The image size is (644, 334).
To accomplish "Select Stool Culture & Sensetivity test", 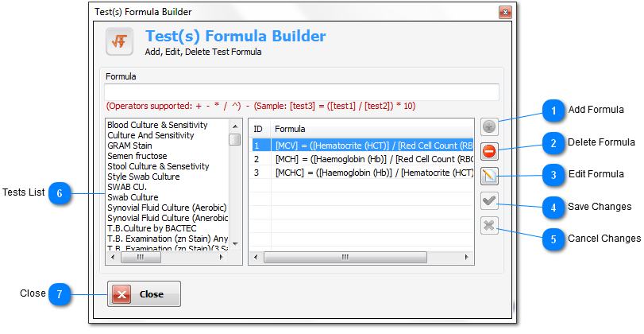I will [158, 166].
